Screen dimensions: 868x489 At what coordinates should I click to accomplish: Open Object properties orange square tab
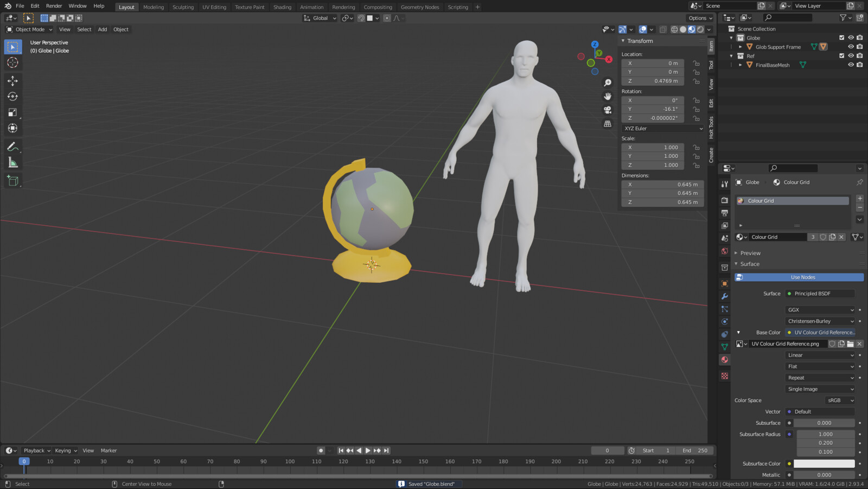[725, 283]
